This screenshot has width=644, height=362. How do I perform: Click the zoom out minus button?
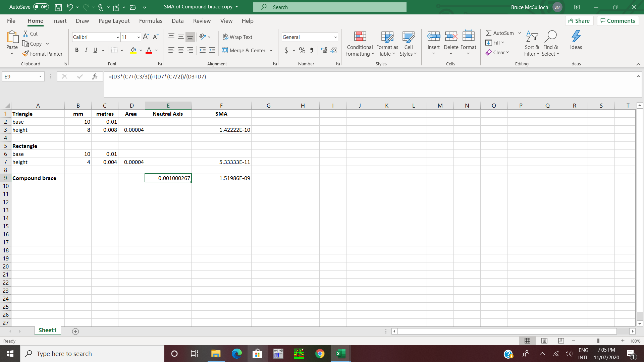(573, 341)
